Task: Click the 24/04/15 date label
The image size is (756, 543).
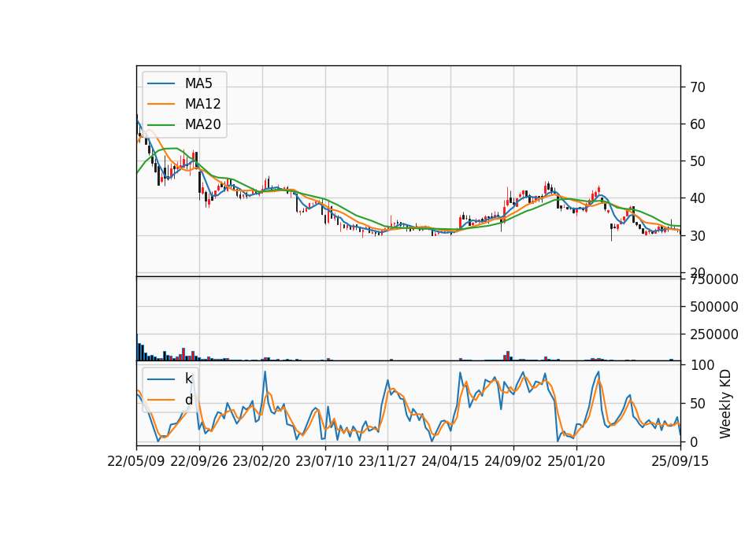Action: pyautogui.click(x=450, y=461)
